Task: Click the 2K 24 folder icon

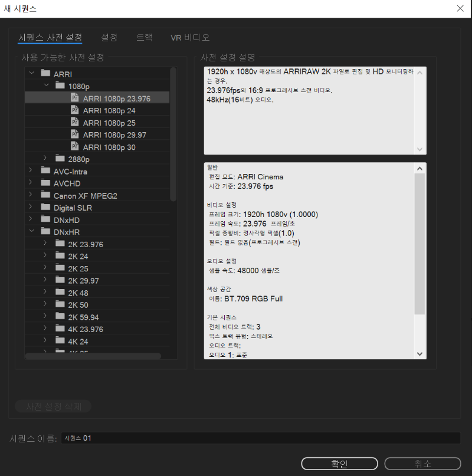Action: (x=60, y=255)
